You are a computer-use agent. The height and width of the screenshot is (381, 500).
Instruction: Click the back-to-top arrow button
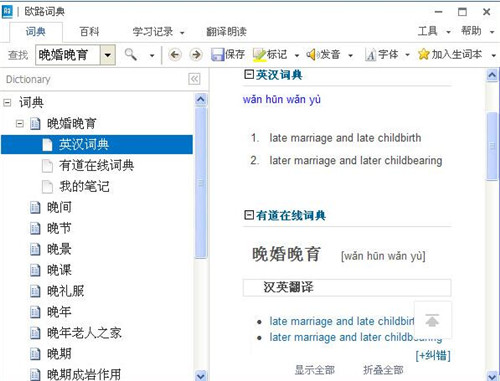432,320
